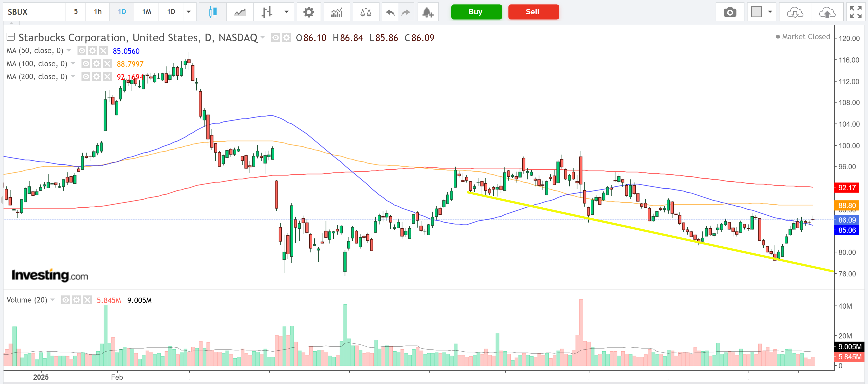
Task: Click the compare symbols scales icon
Action: [366, 12]
